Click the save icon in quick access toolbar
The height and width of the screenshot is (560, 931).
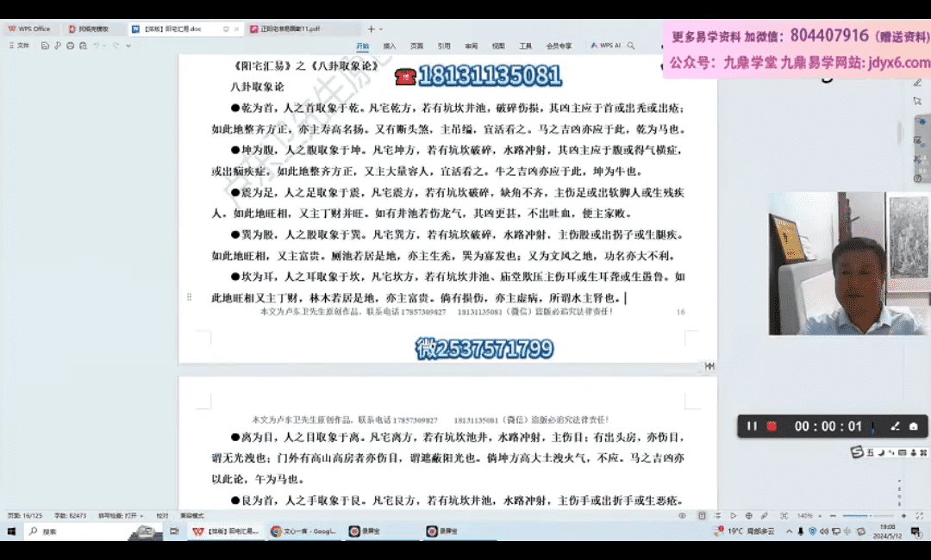click(44, 46)
